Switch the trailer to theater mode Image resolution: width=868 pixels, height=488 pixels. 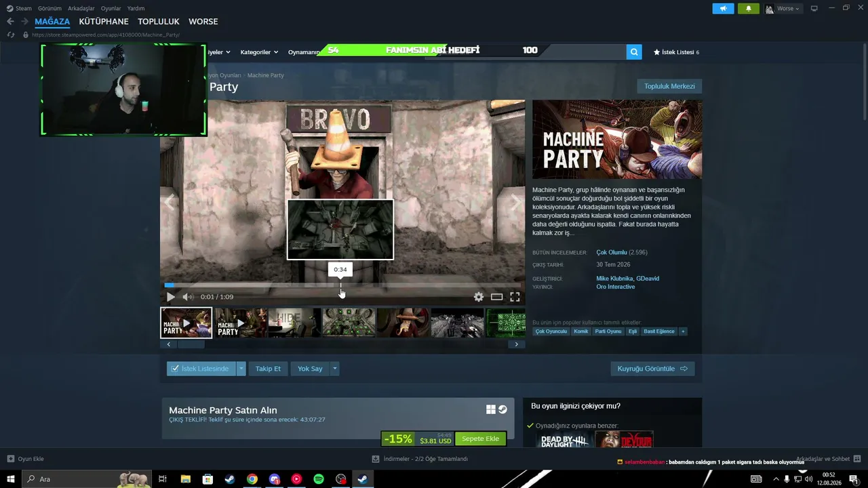[x=497, y=297]
